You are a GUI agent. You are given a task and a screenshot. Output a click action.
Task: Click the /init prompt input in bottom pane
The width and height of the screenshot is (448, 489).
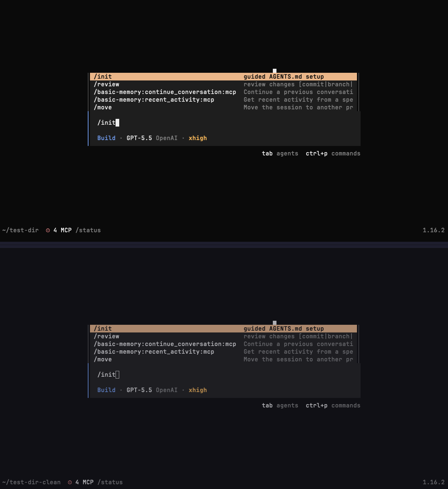pyautogui.click(x=225, y=375)
